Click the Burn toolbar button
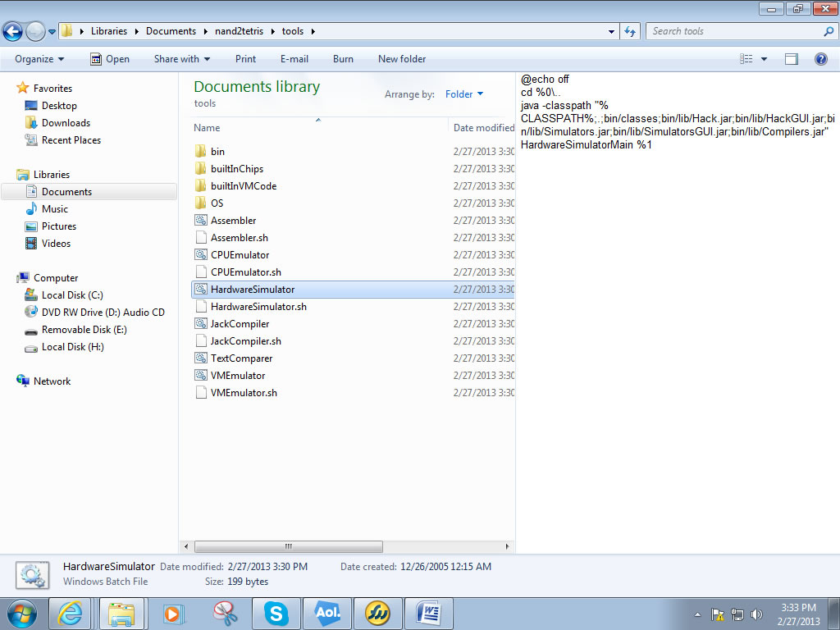Image resolution: width=840 pixels, height=630 pixels. point(343,59)
